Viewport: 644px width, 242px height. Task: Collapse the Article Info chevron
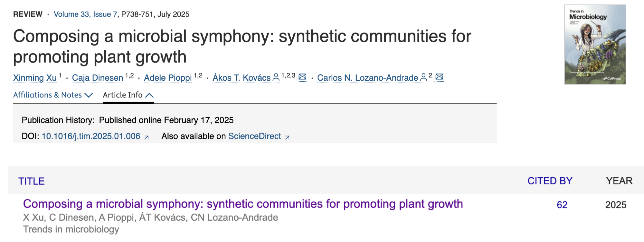[149, 95]
